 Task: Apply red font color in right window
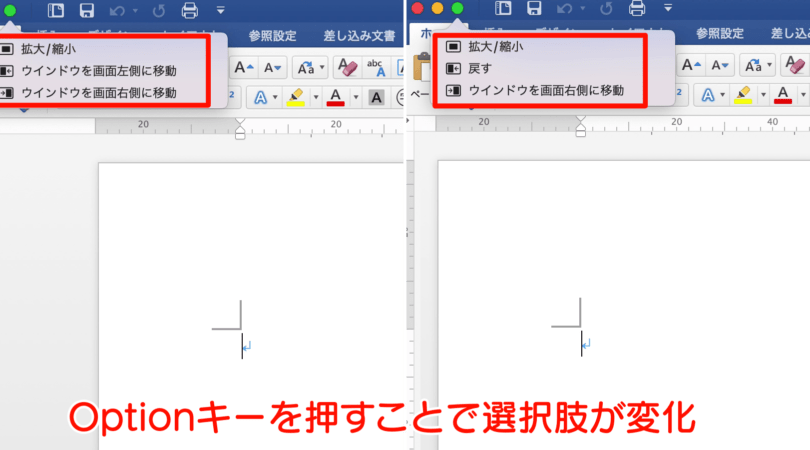(x=783, y=95)
